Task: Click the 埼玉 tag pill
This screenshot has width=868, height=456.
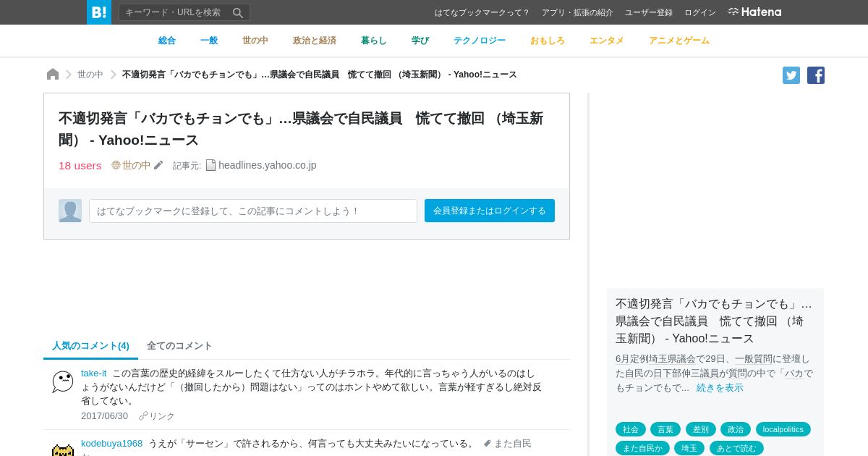Action: tap(689, 448)
